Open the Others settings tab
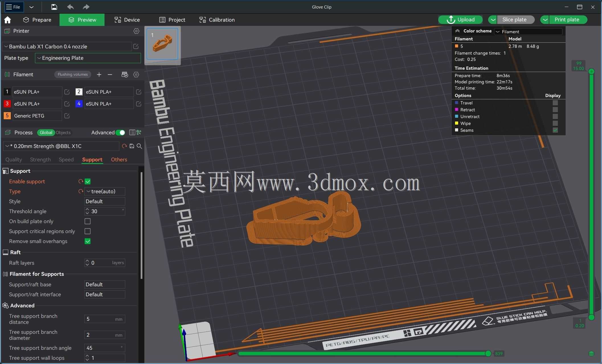Viewport: 602px width, 364px height. tap(119, 159)
